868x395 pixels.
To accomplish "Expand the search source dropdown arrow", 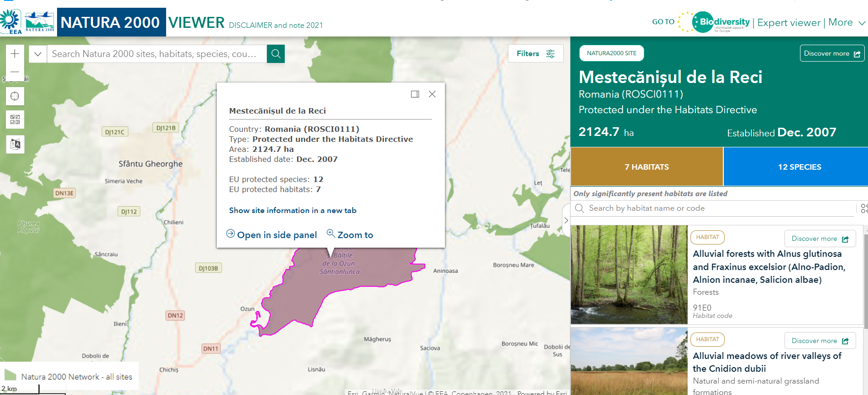I will coord(38,54).
